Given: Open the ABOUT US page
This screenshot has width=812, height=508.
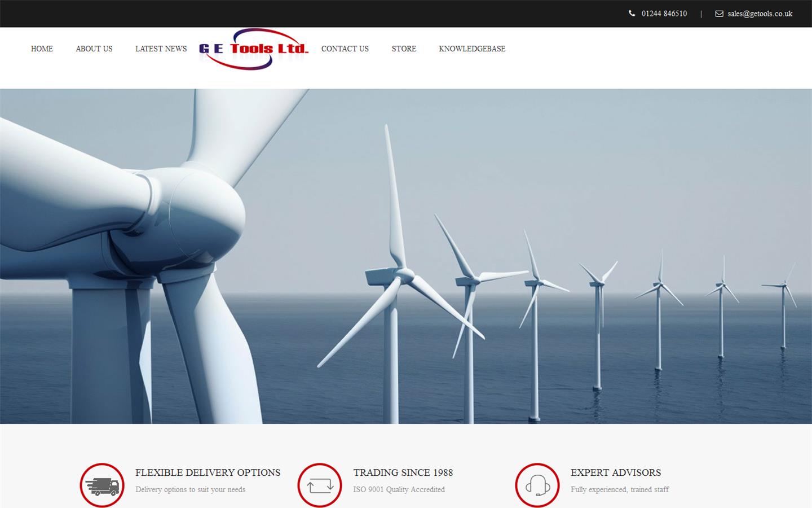Looking at the screenshot, I should coord(94,49).
